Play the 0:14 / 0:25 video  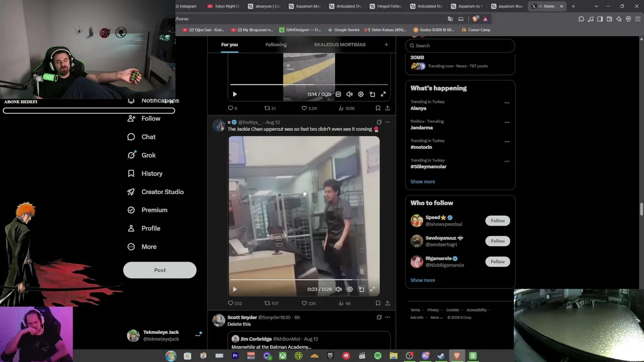point(235,94)
